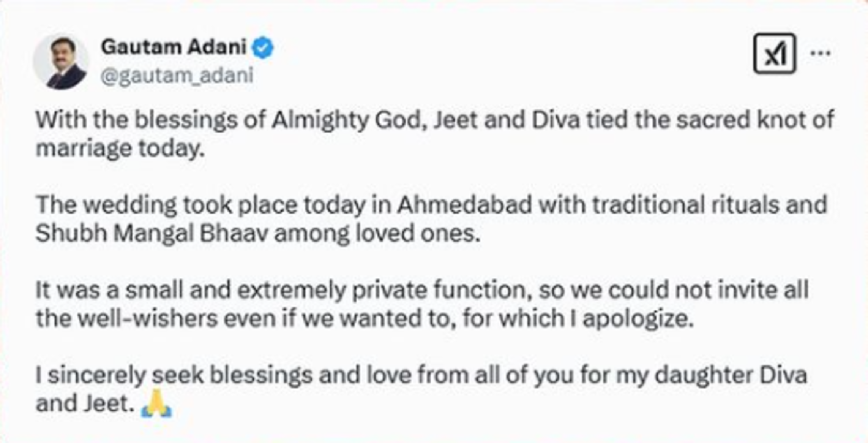Open Gautam Adani's profile picture
868x443 pixels.
pyautogui.click(x=61, y=62)
